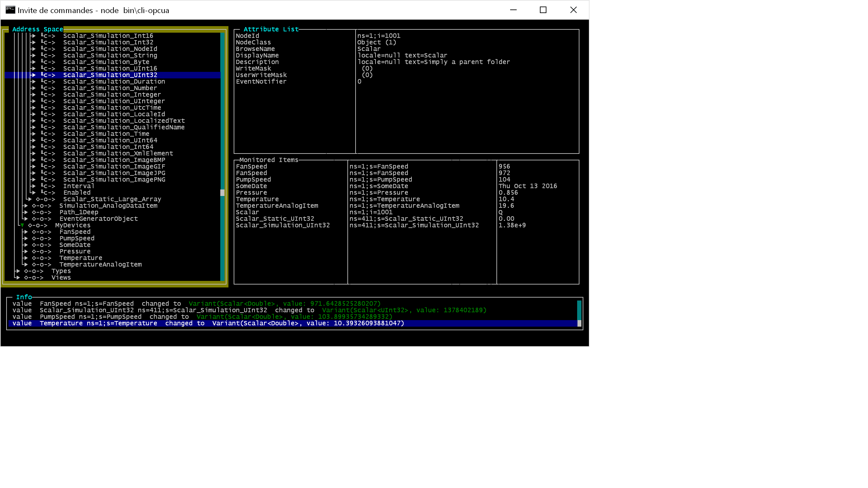Collapse the MyDevices node green arrow

click(x=22, y=225)
